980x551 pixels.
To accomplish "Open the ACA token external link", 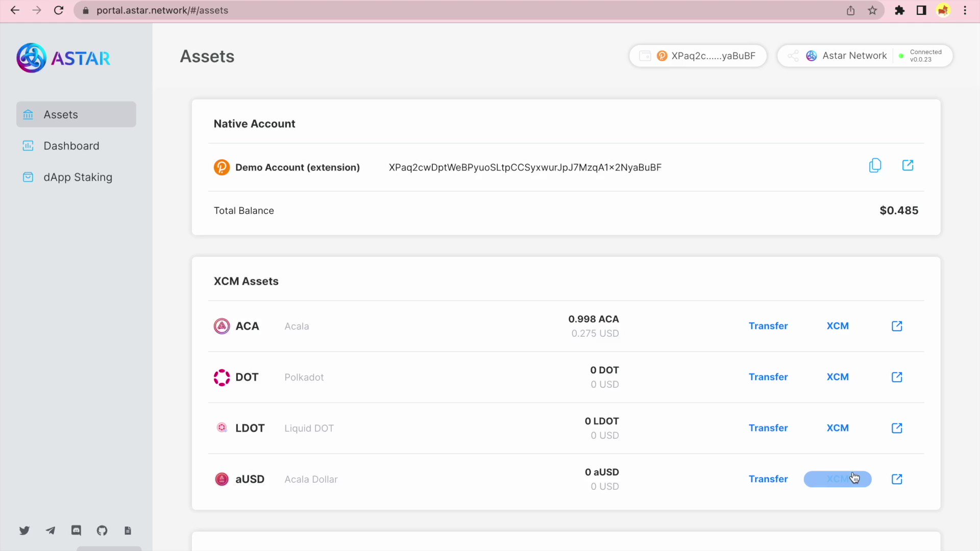I will [897, 326].
